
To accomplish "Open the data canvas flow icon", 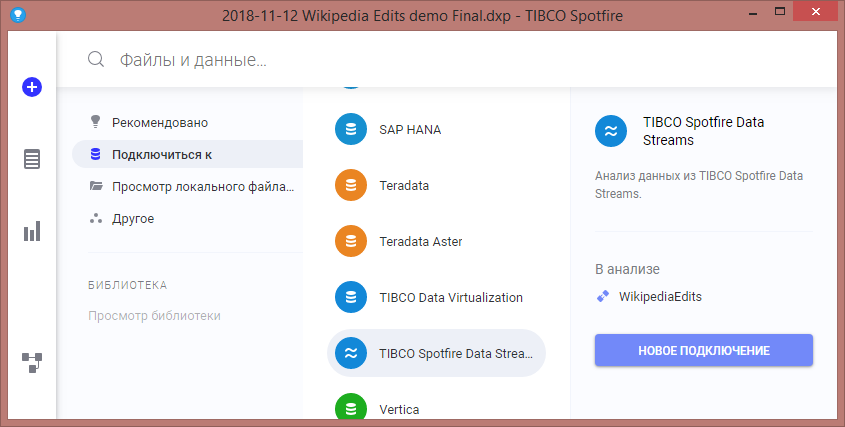I will 32,363.
